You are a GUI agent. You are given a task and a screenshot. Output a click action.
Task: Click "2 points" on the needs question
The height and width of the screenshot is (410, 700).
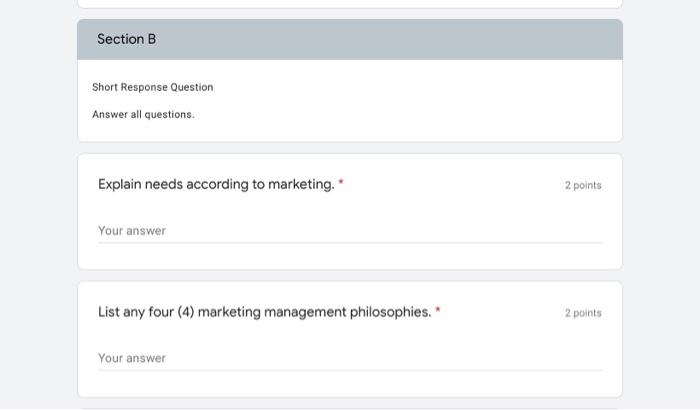[583, 185]
